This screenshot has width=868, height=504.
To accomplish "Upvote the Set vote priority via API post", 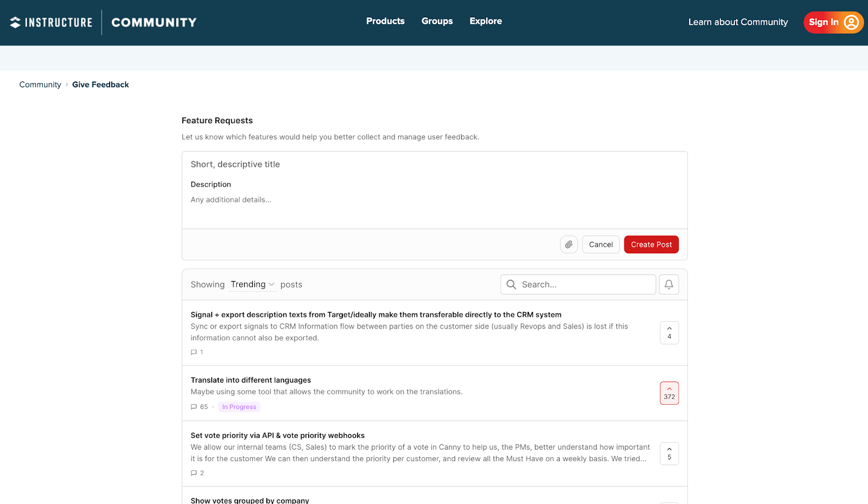I will click(x=669, y=454).
